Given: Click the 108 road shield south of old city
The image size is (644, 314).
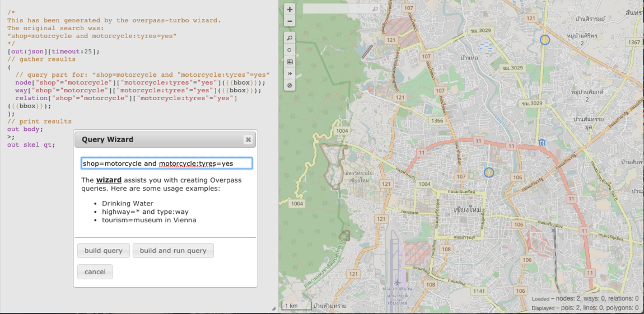Looking at the screenshot, I should pyautogui.click(x=446, y=249).
